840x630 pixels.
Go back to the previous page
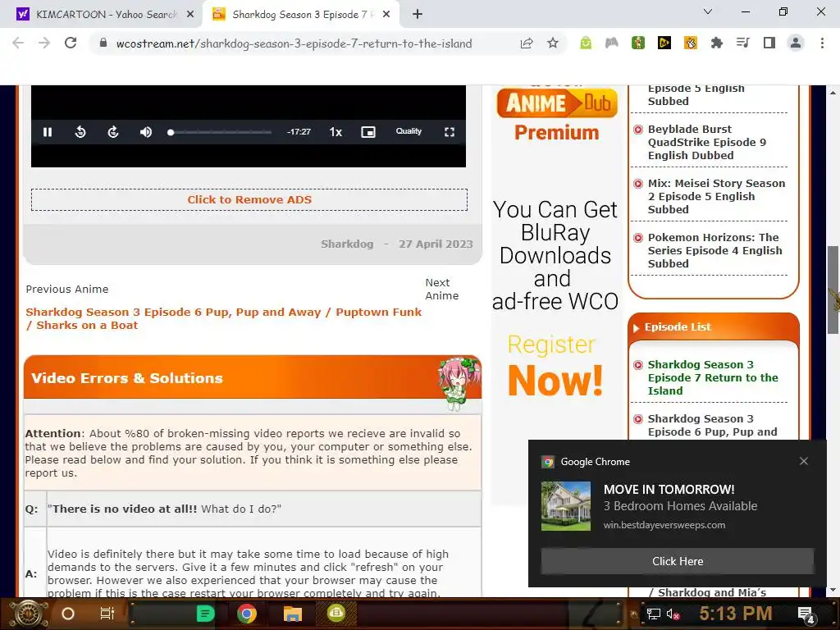coord(18,43)
